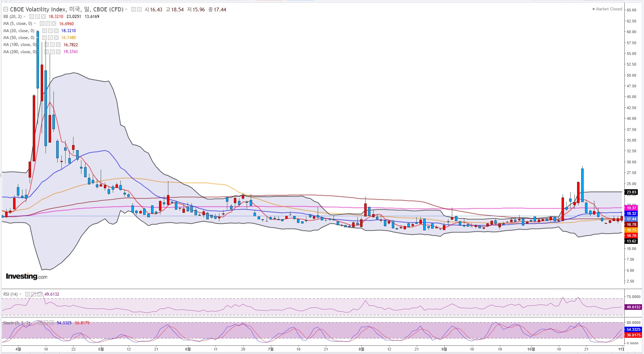Click the dark red 16.78 MA100 price label
This screenshot has height=354, width=644.
click(x=631, y=224)
